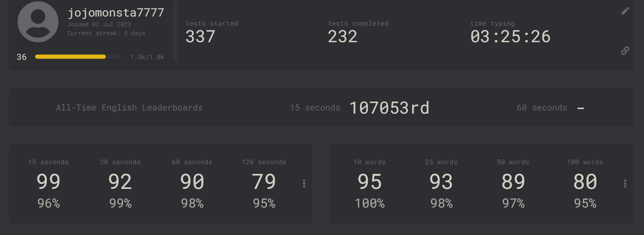The width and height of the screenshot is (644, 235).
Task: Copy profile link via chain icon
Action: (x=625, y=51)
